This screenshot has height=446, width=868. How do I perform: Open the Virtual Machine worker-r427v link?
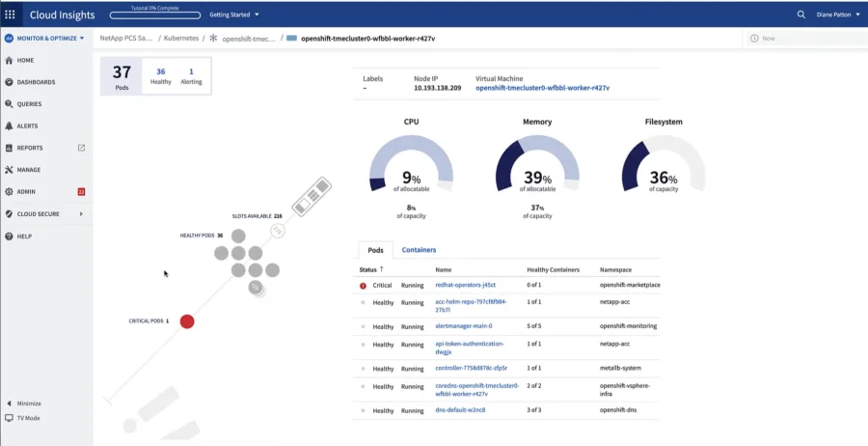click(x=542, y=88)
